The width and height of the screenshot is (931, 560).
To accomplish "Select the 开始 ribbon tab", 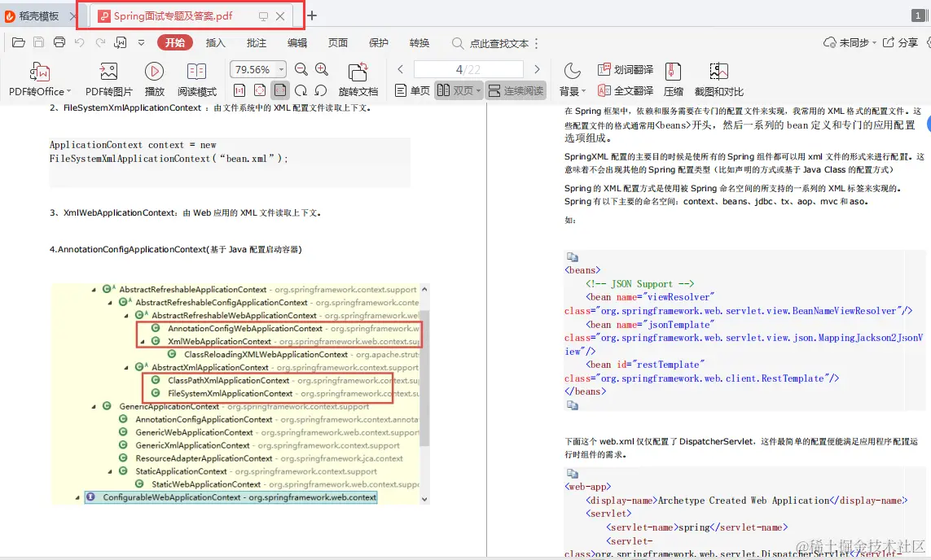I will 174,42.
